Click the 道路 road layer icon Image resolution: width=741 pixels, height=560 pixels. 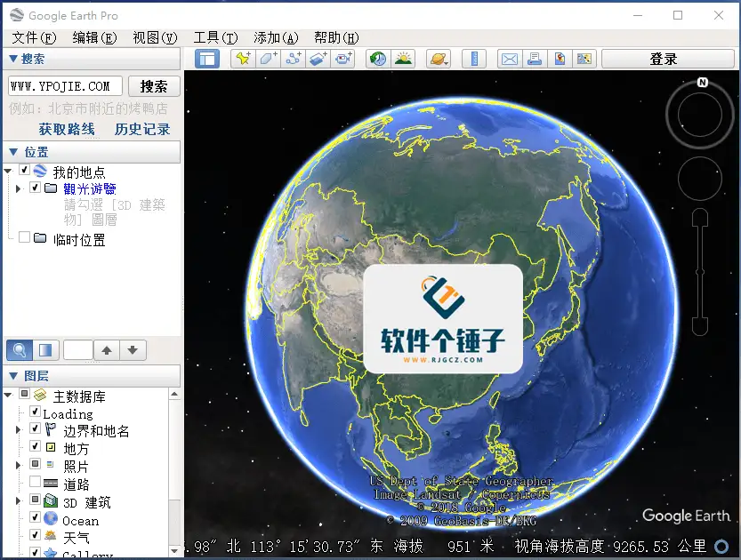51,483
